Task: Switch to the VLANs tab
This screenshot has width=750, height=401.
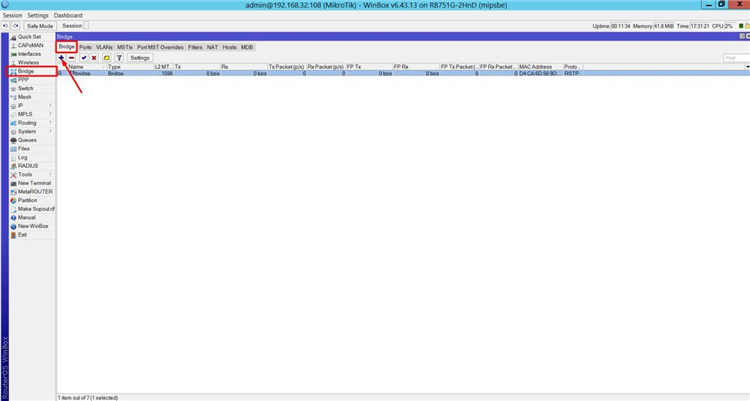Action: coord(104,47)
